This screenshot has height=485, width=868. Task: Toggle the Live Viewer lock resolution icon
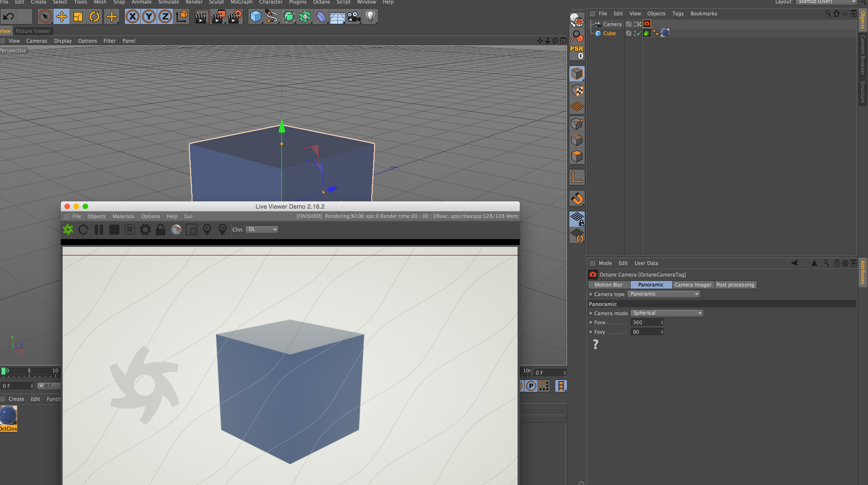click(x=161, y=230)
